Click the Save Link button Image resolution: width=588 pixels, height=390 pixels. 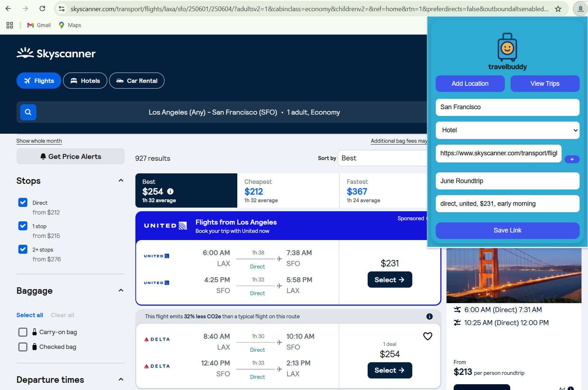coord(507,230)
